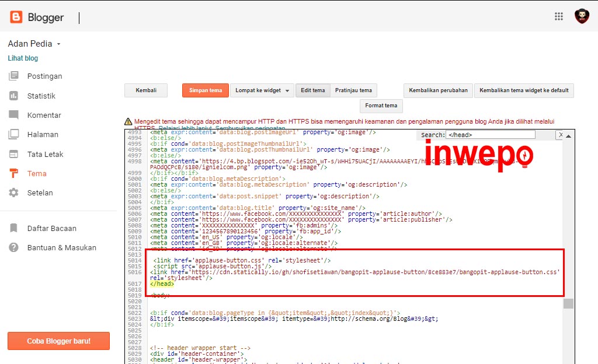Click the code editor scrollbar thumb
The image size is (598, 364).
coord(568,303)
